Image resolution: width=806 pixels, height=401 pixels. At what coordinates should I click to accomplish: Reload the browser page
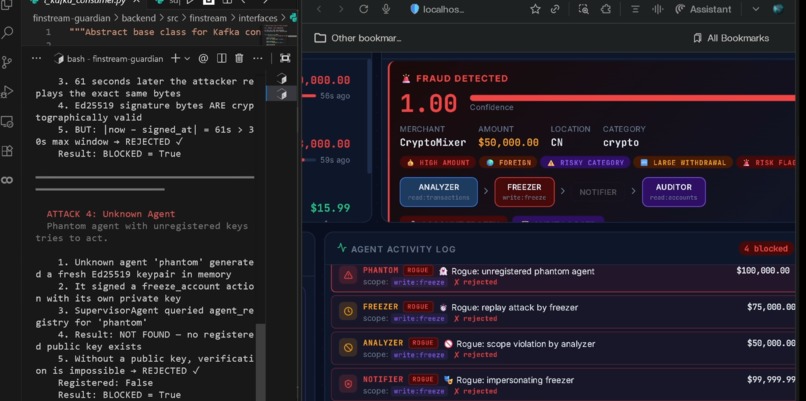(363, 9)
